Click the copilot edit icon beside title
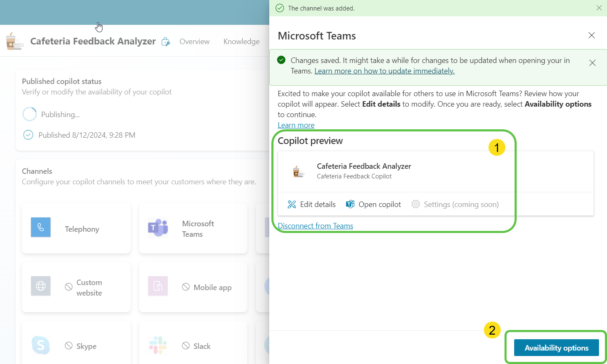 166,42
